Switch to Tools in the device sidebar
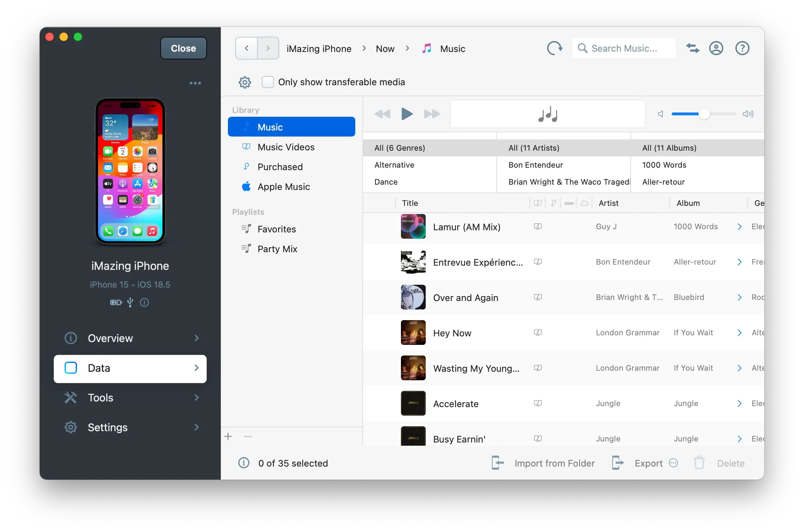This screenshot has height=532, width=804. point(100,398)
